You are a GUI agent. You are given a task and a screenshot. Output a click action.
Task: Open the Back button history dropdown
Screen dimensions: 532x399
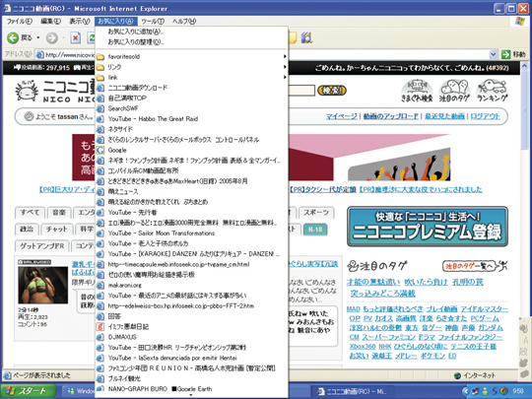coord(38,37)
